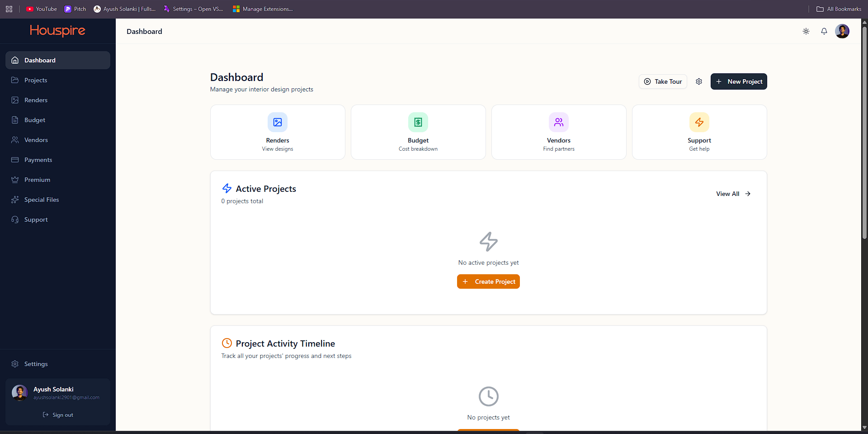The image size is (868, 434).
Task: Click the Payments card icon in sidebar
Action: [15, 160]
